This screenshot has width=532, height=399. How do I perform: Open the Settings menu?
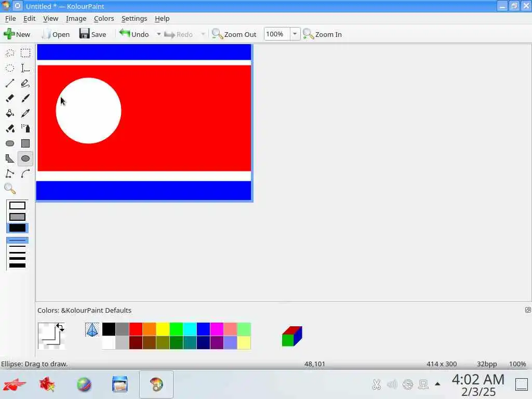click(x=135, y=18)
